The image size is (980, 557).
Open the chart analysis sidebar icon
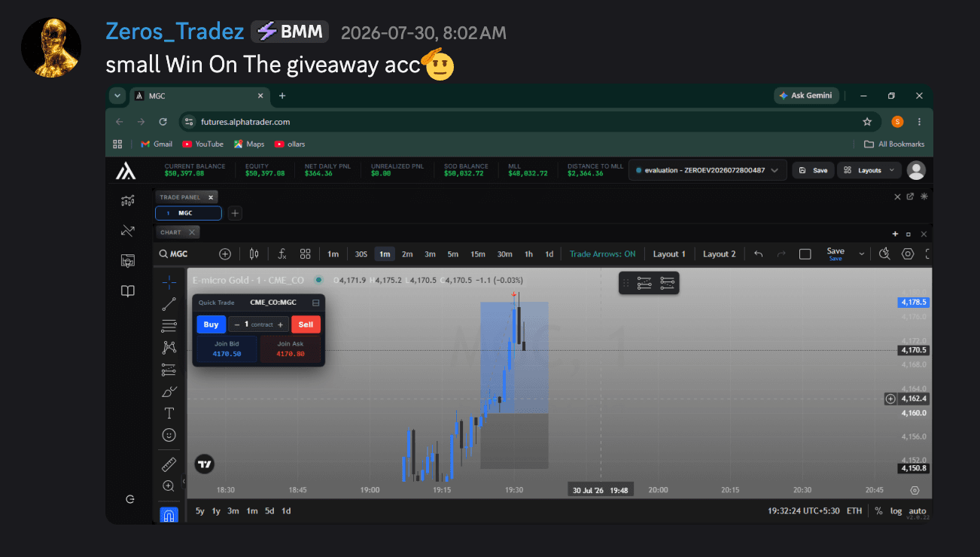pyautogui.click(x=128, y=201)
